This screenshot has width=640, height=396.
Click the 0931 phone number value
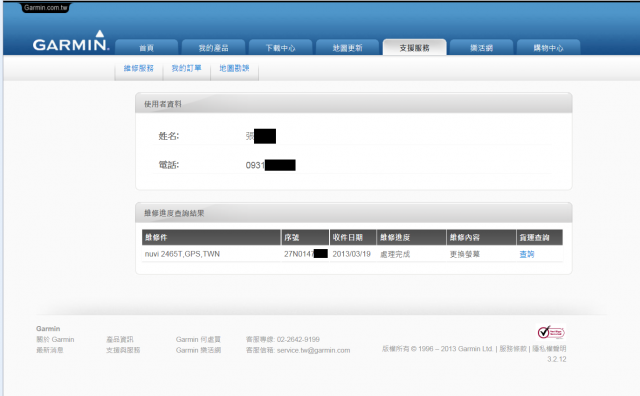click(x=255, y=165)
